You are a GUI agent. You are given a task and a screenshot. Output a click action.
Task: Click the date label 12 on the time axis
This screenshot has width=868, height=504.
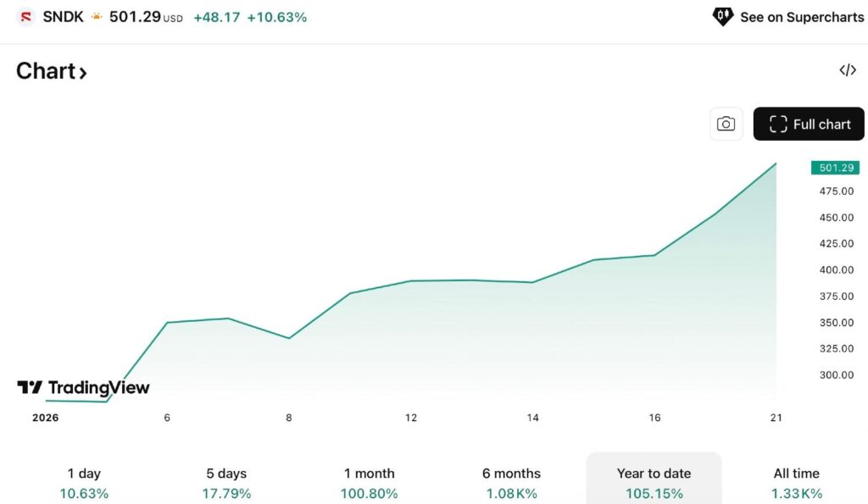(x=411, y=418)
